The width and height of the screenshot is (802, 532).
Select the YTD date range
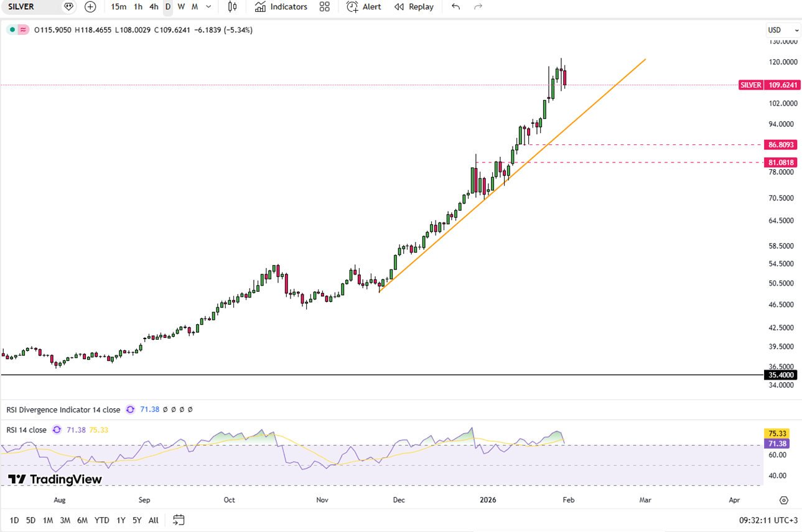[x=101, y=520]
